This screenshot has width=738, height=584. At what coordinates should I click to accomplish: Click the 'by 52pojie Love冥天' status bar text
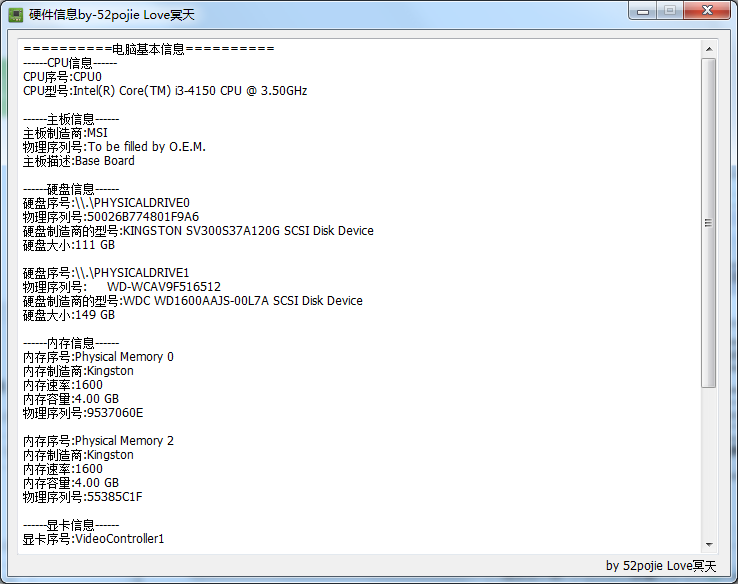point(661,566)
